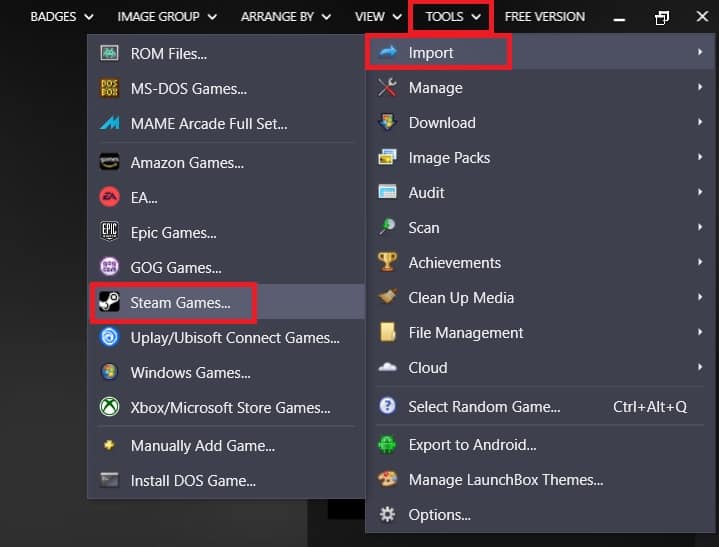Expand the Manage submenu arrow
719x547 pixels.
click(x=700, y=87)
